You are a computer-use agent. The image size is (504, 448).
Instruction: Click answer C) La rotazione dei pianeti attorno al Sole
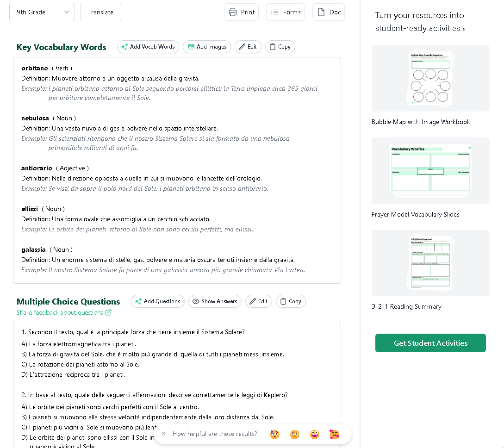pos(81,364)
